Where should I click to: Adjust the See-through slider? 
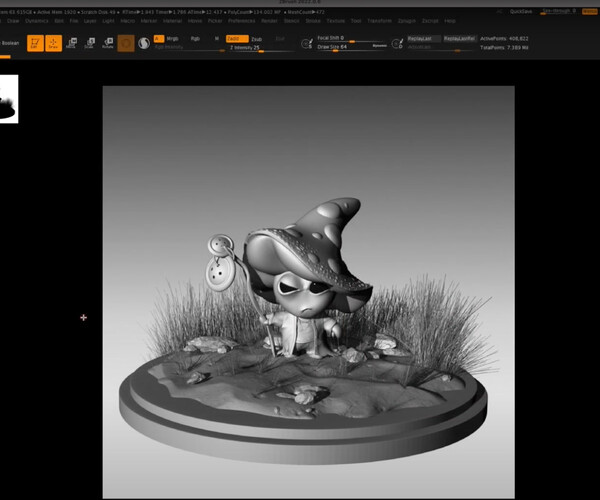pyautogui.click(x=559, y=11)
